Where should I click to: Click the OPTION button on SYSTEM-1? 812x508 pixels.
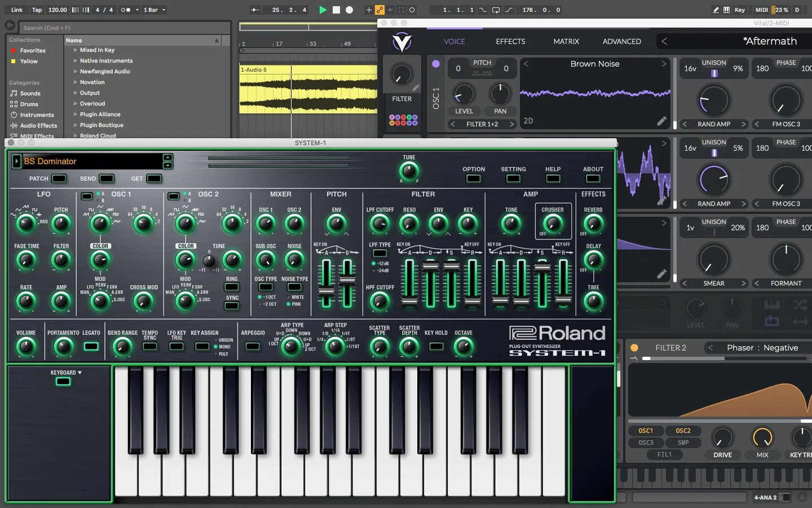click(x=473, y=178)
